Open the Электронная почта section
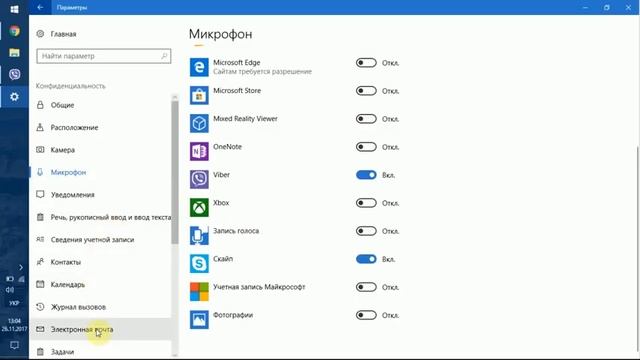 tap(101, 329)
